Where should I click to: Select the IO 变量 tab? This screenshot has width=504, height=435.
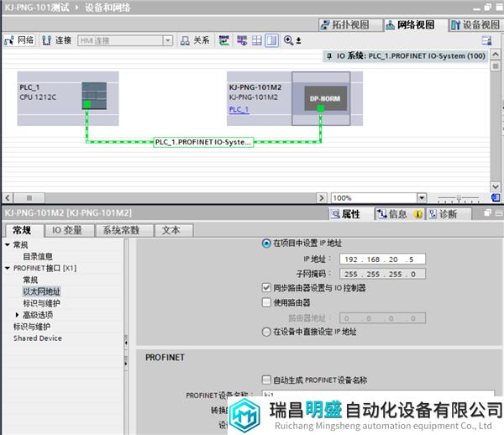[x=69, y=230]
